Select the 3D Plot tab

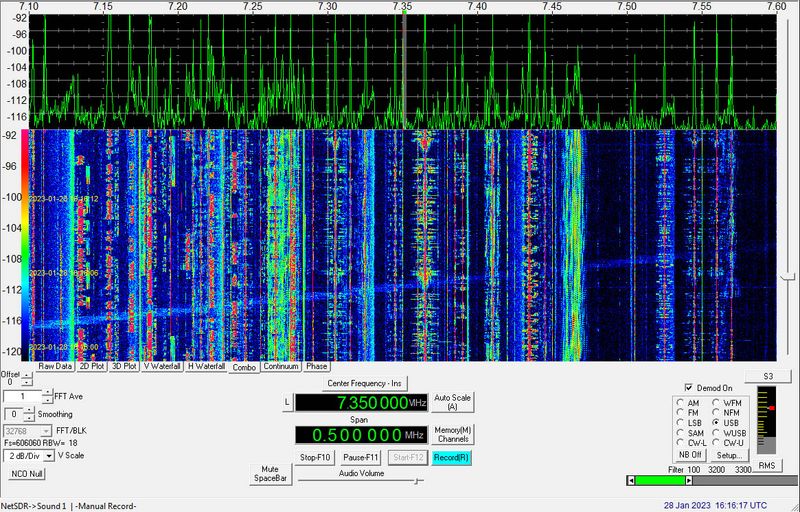point(124,366)
